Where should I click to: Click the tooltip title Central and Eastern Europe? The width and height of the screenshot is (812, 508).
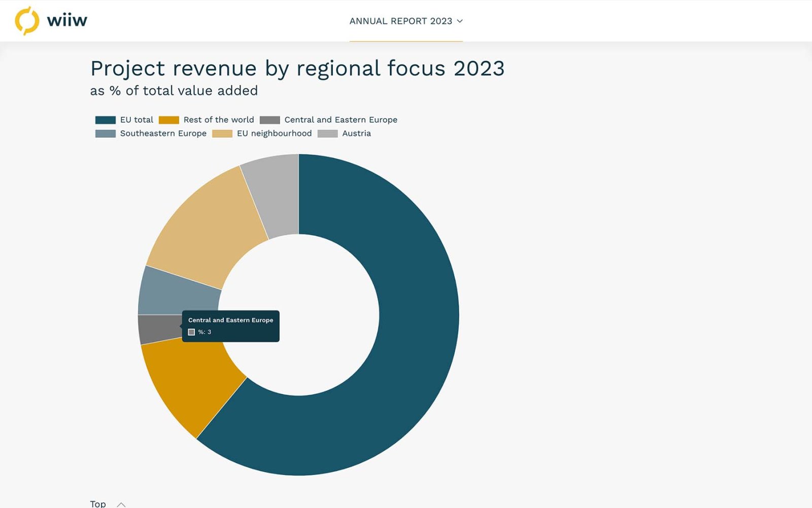pyautogui.click(x=231, y=320)
